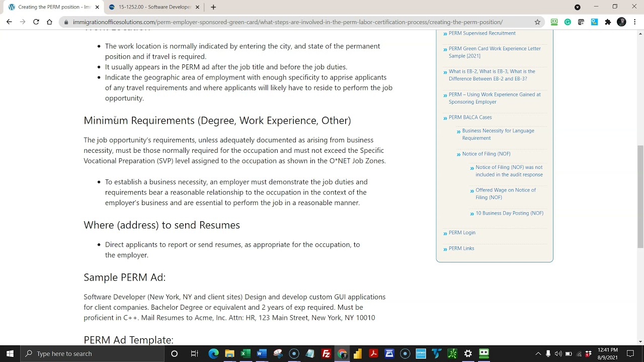The width and height of the screenshot is (644, 362).
Task: Reload the current page
Action: 36,22
